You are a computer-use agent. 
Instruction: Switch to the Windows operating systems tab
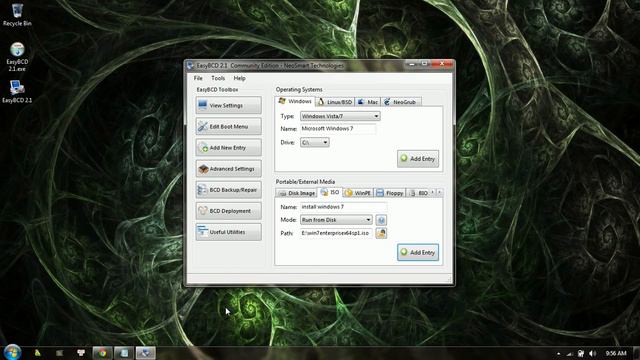296,101
